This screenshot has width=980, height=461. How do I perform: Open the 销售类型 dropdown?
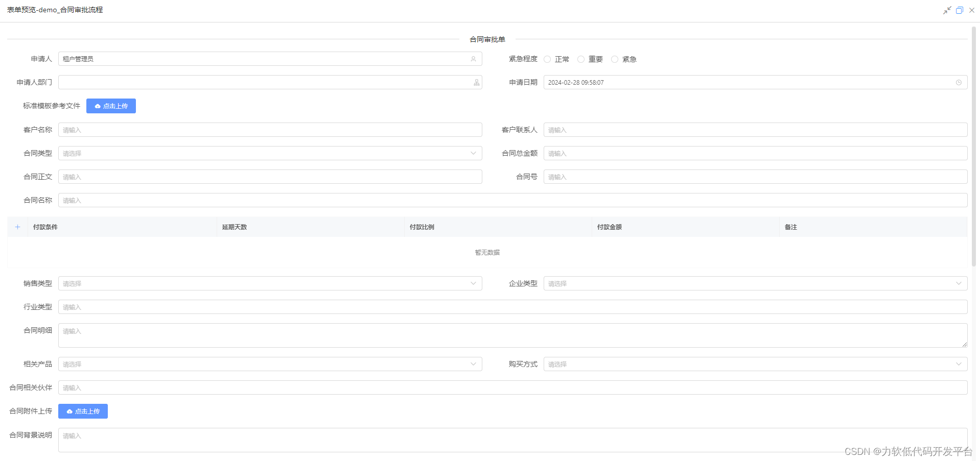pos(270,283)
